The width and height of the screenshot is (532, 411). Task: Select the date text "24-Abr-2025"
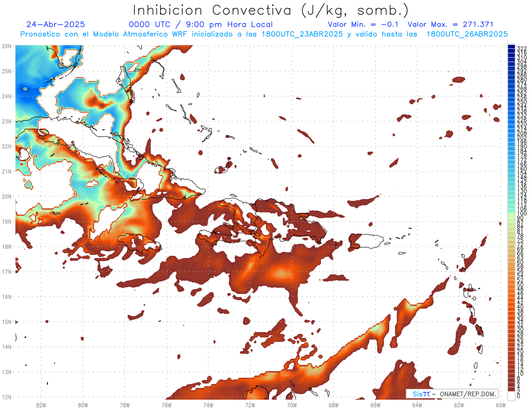tap(55, 25)
